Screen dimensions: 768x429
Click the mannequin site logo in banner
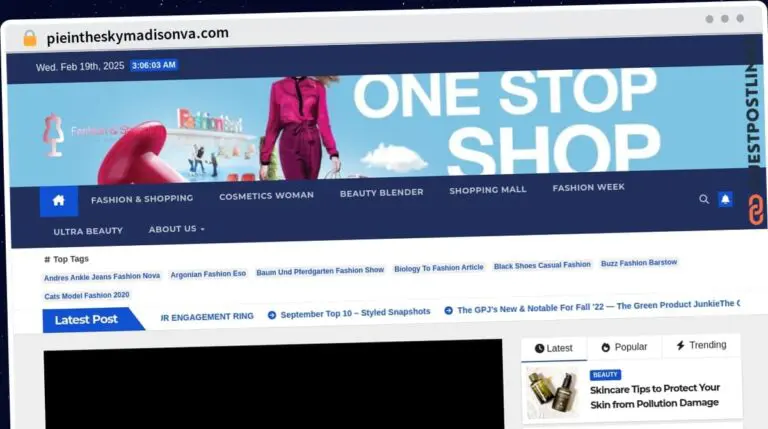53,135
